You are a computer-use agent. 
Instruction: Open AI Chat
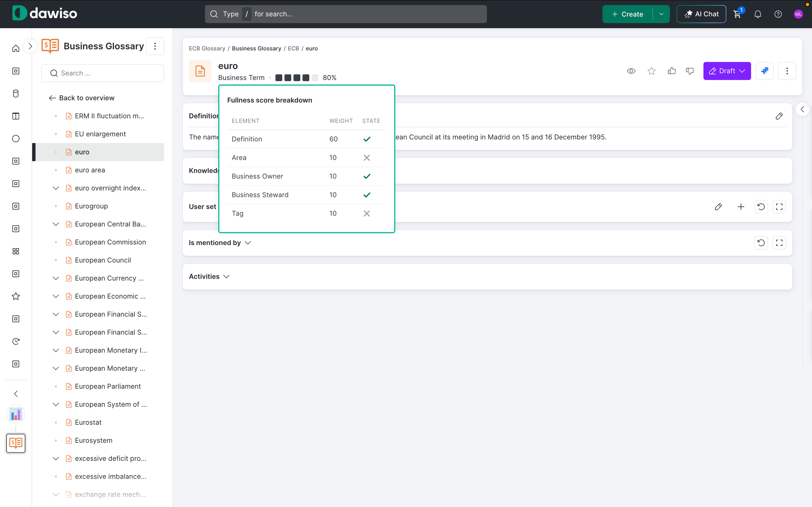pyautogui.click(x=701, y=14)
